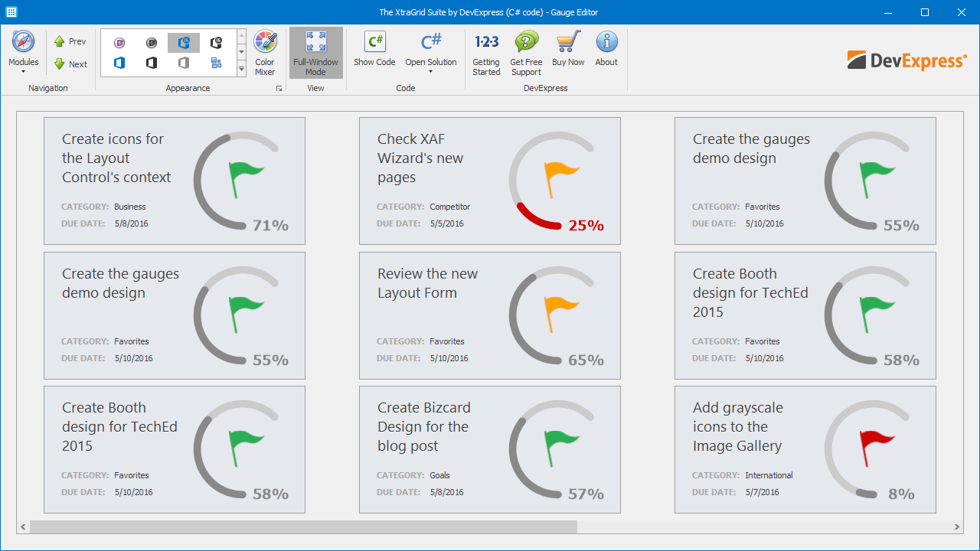The image size is (980, 551).
Task: Toggle Full-Window Mode
Action: pos(315,53)
